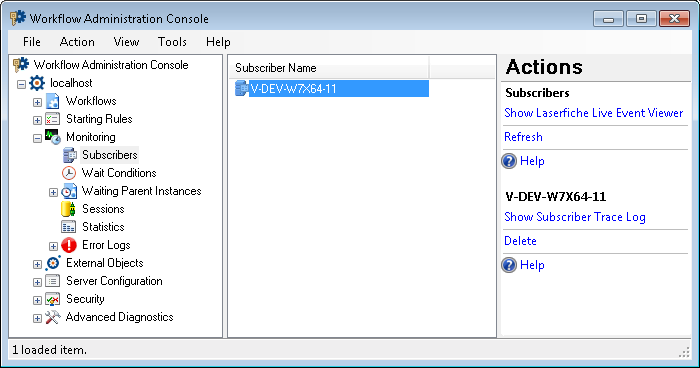700x368 pixels.
Task: Click the Advanced Diagnostics tools icon
Action: (x=52, y=317)
